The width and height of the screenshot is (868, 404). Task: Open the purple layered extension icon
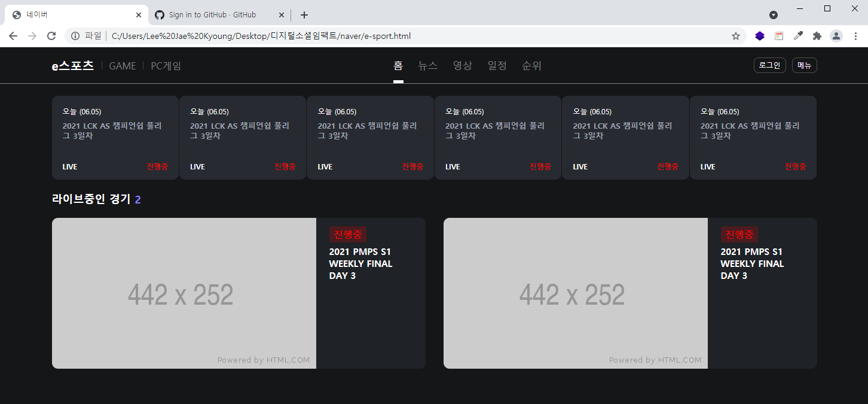[x=760, y=36]
